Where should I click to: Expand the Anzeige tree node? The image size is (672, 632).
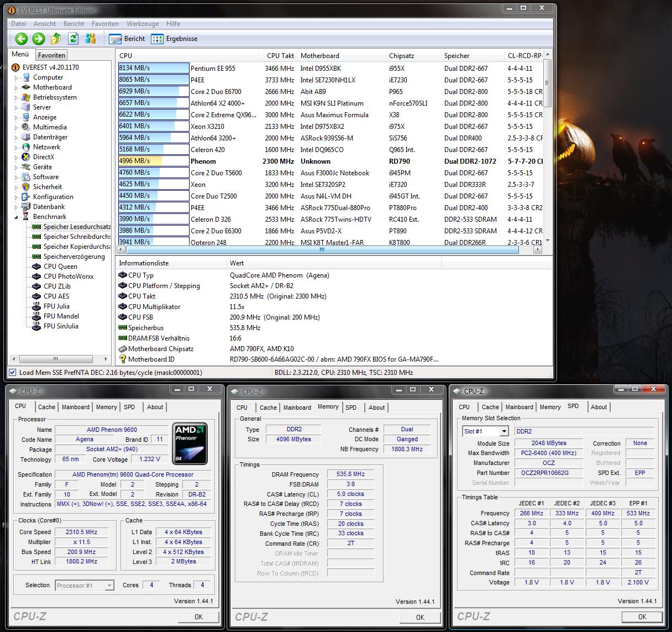(x=16, y=118)
